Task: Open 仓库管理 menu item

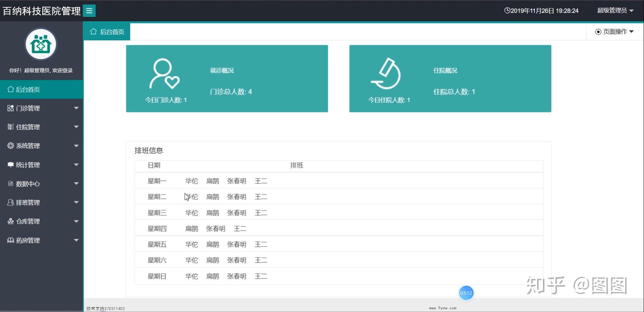Action: point(42,221)
